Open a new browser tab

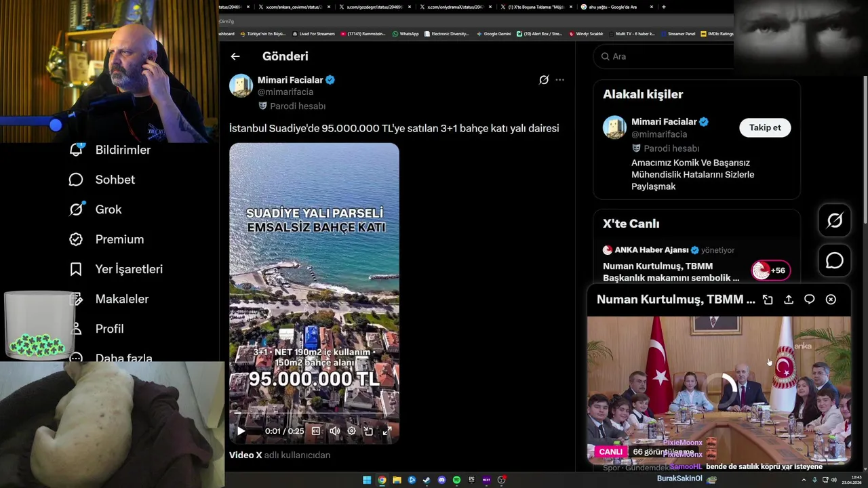point(664,7)
